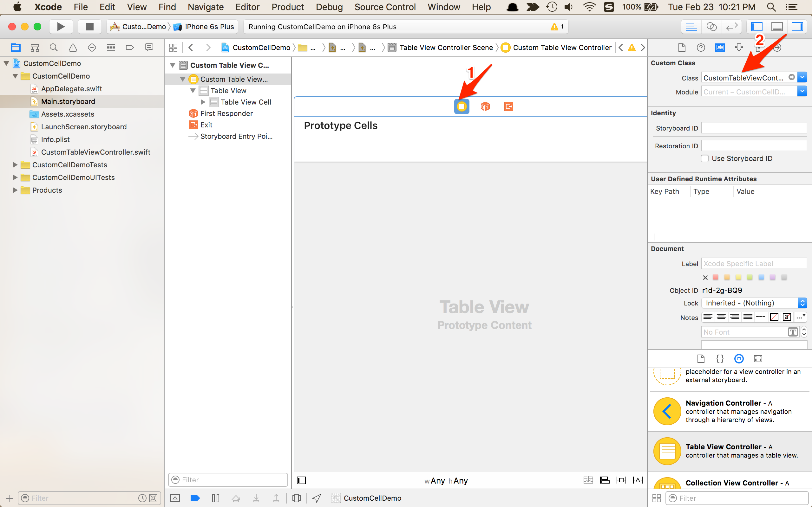
Task: Open the Quick Help inspector
Action: [x=701, y=48]
